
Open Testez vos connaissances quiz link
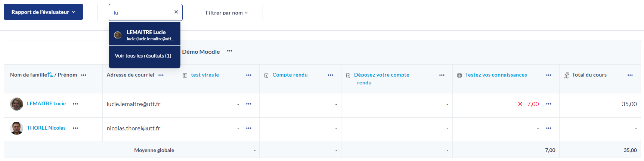[496, 75]
